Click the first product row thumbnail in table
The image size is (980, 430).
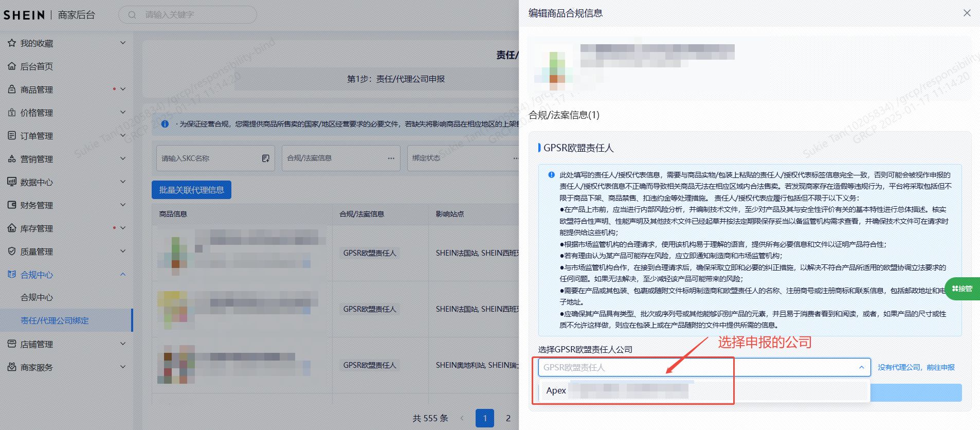[x=175, y=253]
